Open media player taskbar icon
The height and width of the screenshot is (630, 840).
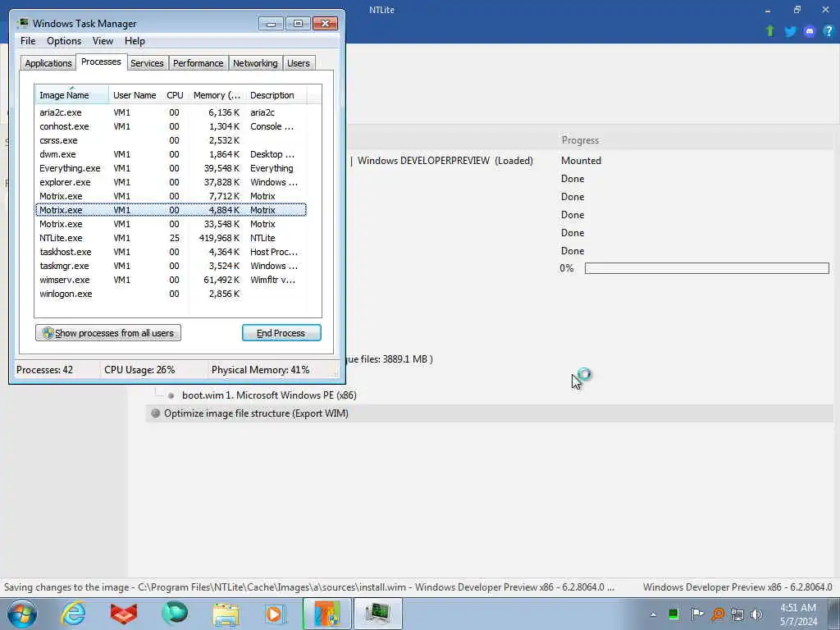click(276, 614)
